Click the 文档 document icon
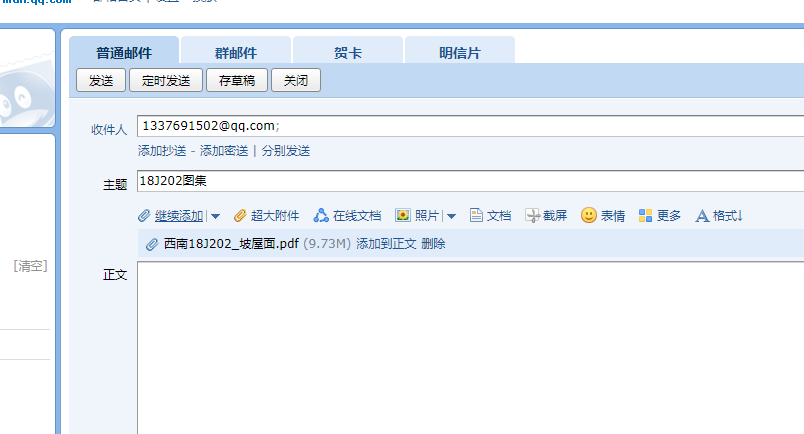Viewport: 804px width, 434px height. tap(476, 215)
